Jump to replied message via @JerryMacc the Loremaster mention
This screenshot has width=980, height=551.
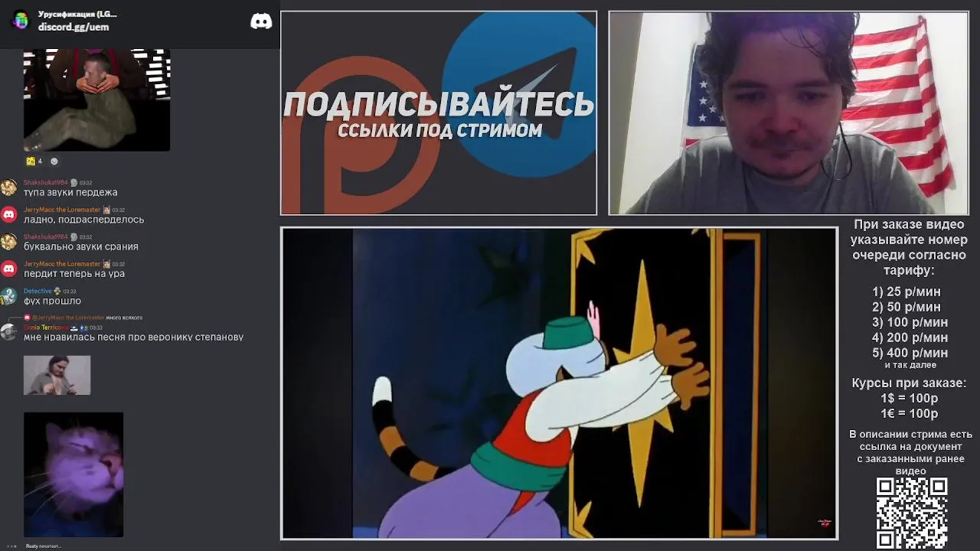[x=68, y=317]
